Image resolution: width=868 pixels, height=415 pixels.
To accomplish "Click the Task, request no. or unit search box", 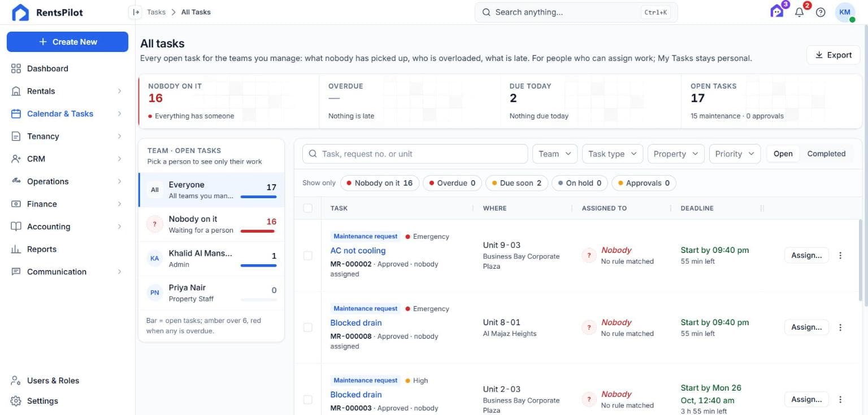I will click(415, 154).
